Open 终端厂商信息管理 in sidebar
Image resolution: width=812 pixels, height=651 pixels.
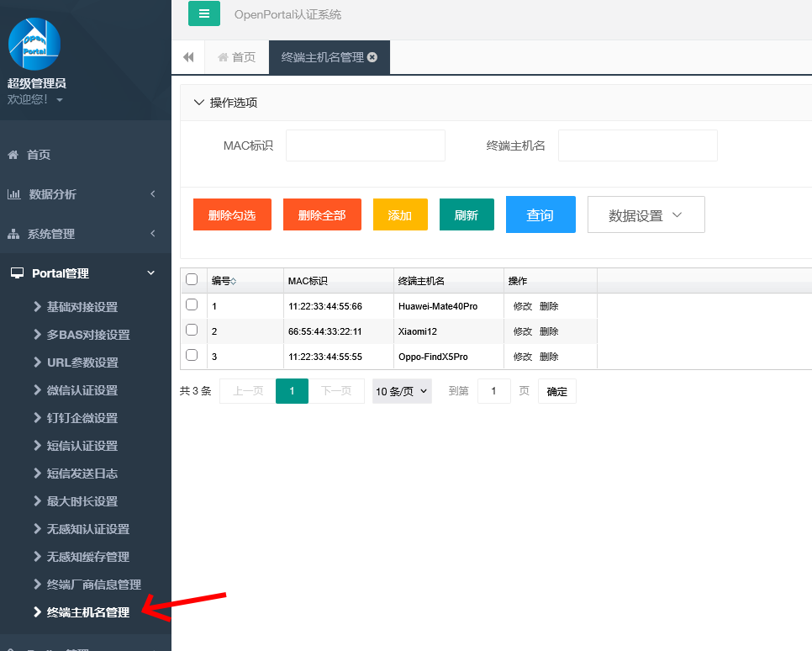point(94,585)
